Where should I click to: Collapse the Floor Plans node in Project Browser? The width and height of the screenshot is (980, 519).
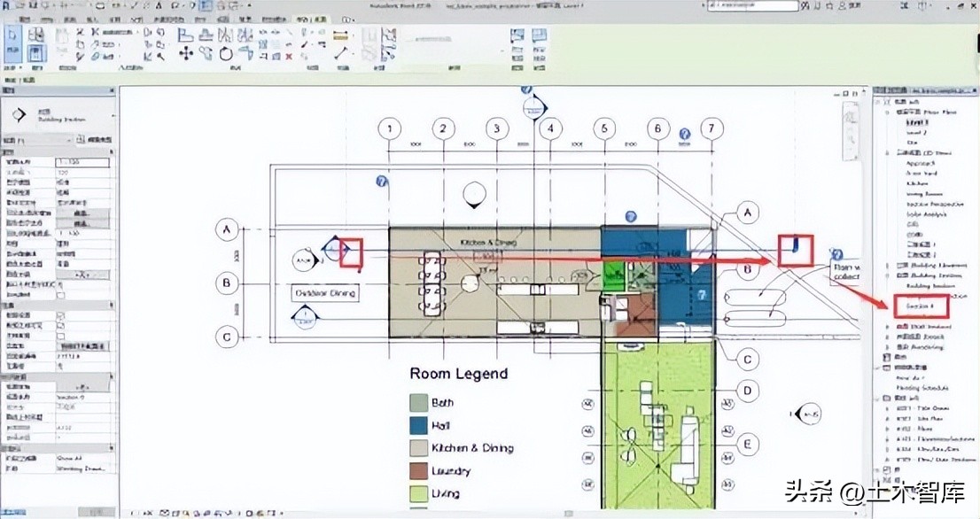coord(888,112)
